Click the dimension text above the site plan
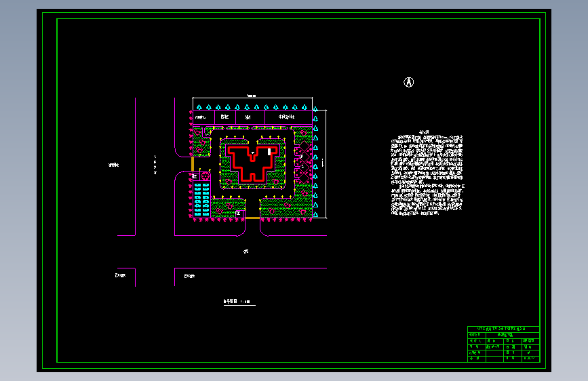 [x=251, y=96]
